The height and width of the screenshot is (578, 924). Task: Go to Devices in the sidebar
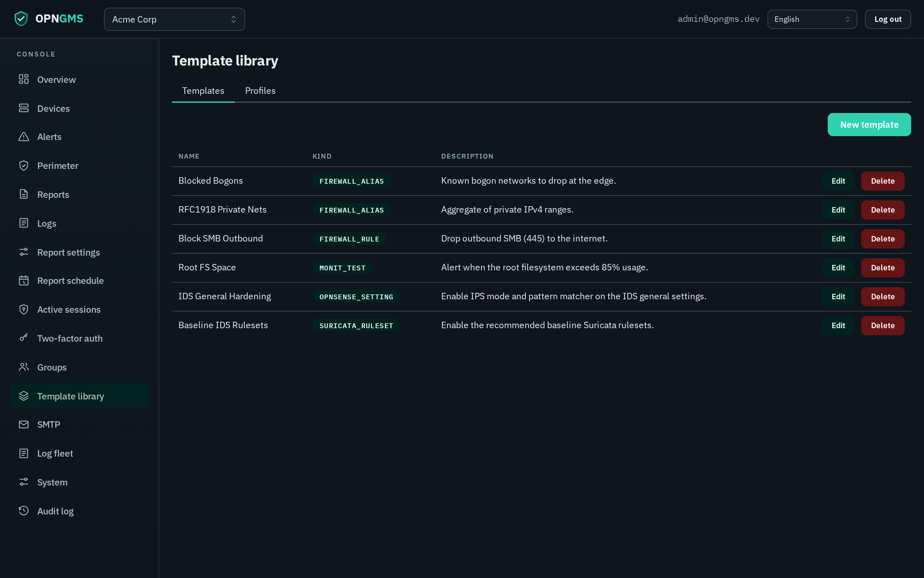point(79,109)
